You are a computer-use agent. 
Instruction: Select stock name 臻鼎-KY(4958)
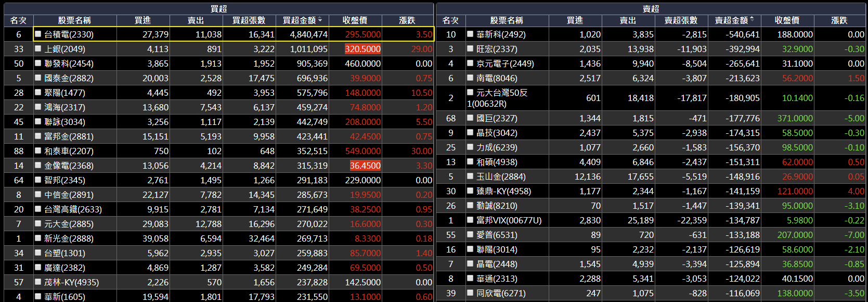pos(503,191)
